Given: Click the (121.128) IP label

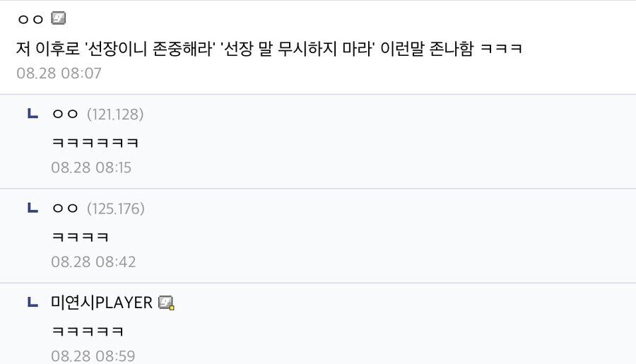Looking at the screenshot, I should tap(115, 115).
